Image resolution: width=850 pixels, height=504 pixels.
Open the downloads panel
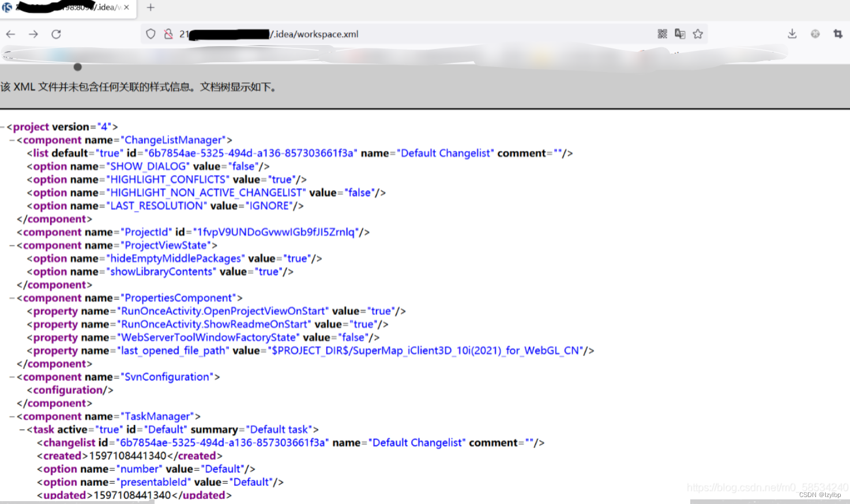pyautogui.click(x=792, y=33)
